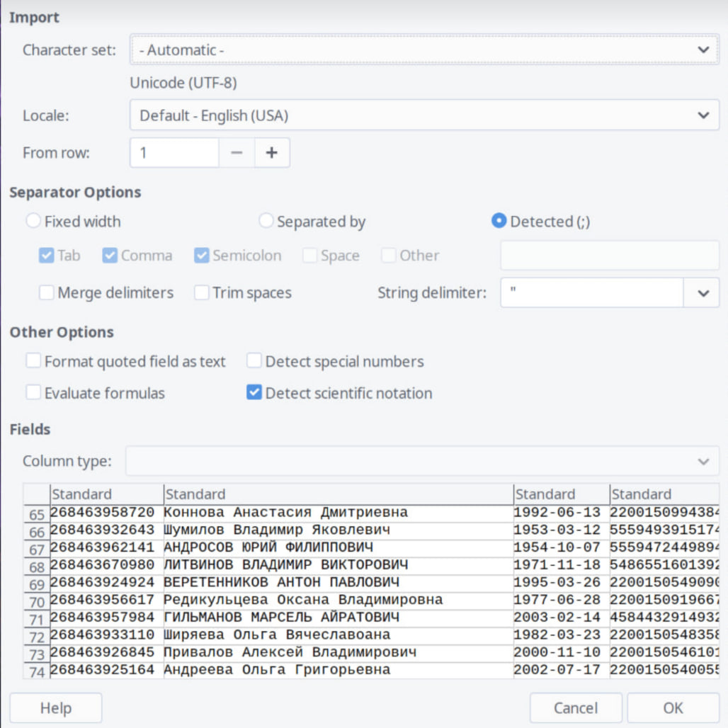
Task: Click cell 268463962141
Action: (107, 548)
